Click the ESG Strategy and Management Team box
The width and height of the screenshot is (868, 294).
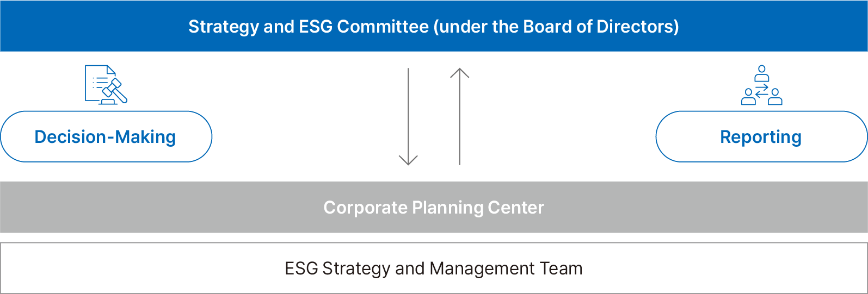[x=434, y=268]
